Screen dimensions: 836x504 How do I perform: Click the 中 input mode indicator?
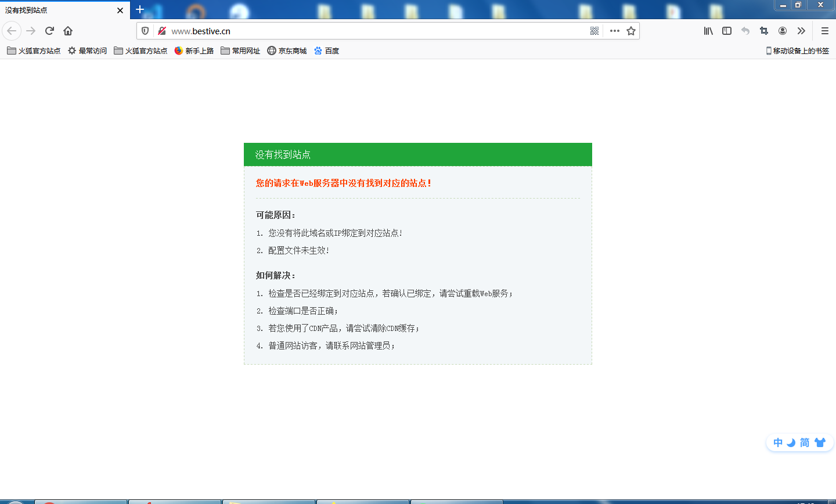778,442
